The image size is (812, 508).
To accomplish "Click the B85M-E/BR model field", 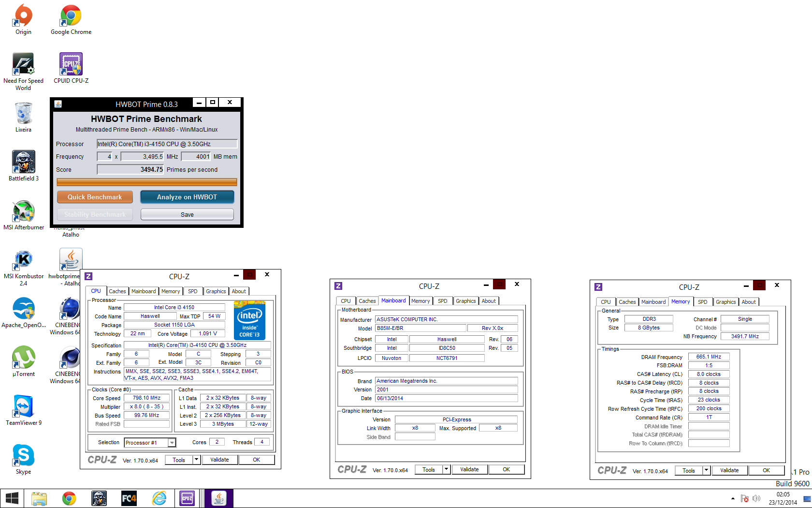I will point(420,328).
